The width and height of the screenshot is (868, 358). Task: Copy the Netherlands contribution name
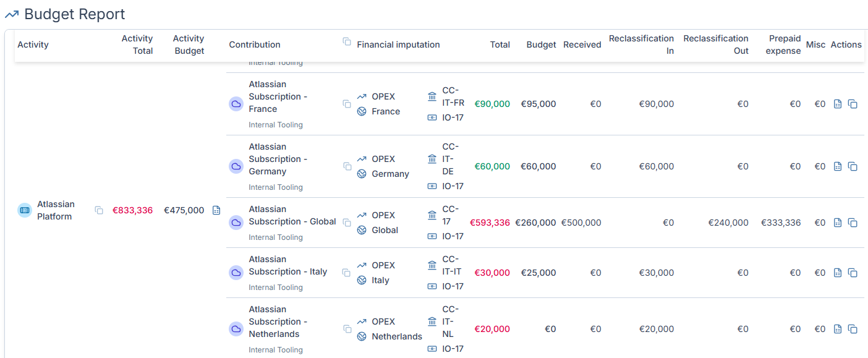pos(347,329)
